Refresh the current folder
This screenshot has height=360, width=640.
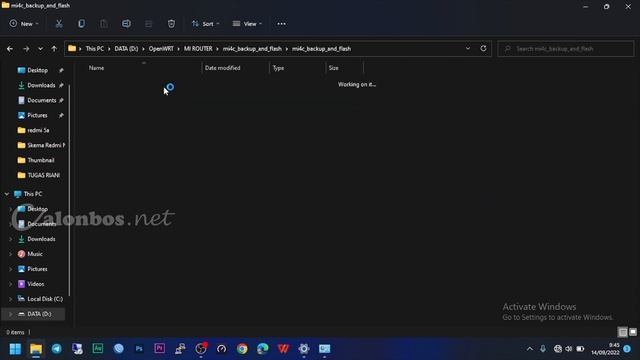coord(483,49)
